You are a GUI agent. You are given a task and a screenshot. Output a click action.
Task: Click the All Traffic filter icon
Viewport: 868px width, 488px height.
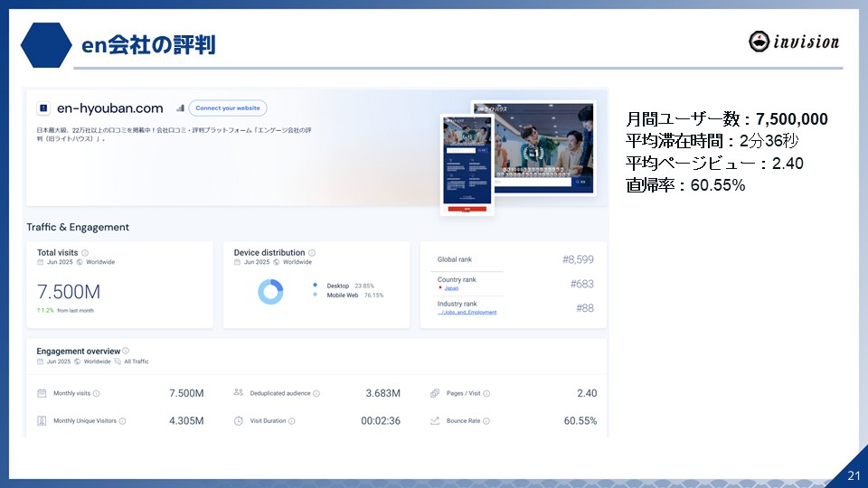118,361
